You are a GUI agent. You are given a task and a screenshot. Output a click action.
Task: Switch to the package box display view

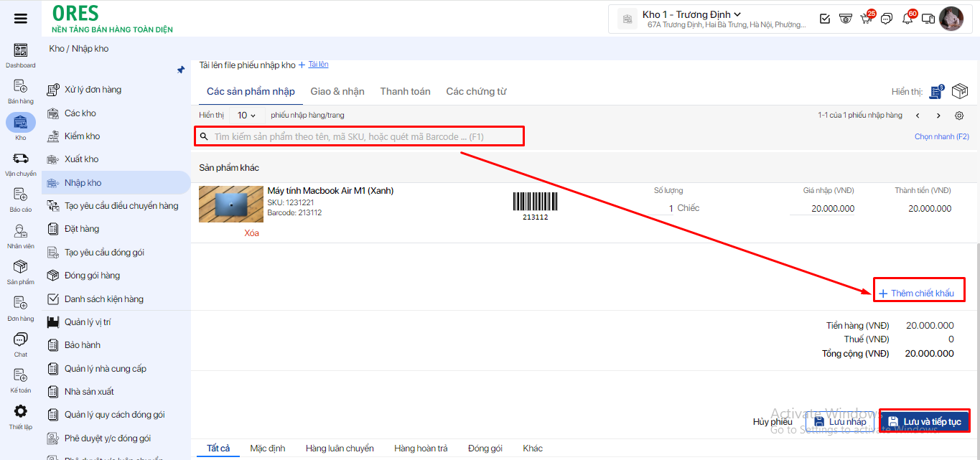pos(959,92)
